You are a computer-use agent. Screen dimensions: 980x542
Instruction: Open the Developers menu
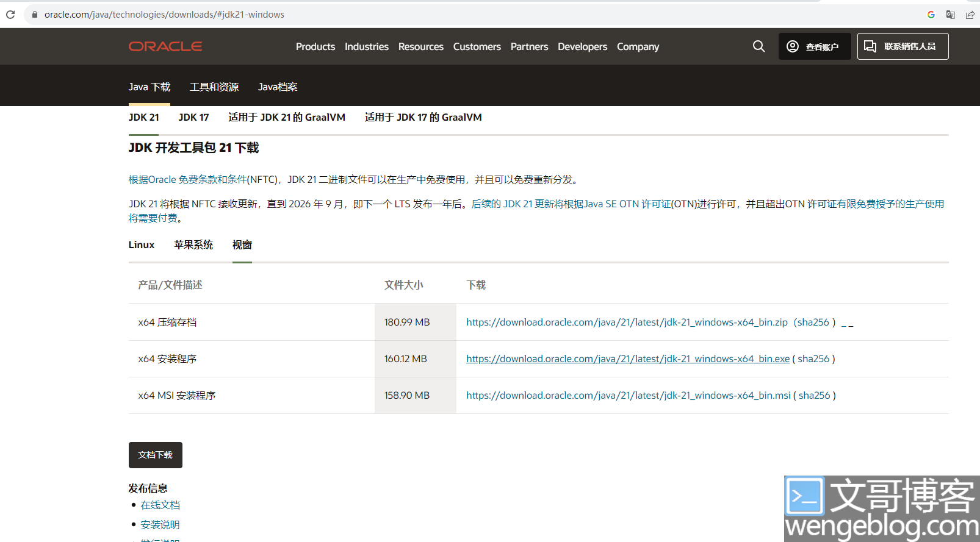[x=582, y=47]
